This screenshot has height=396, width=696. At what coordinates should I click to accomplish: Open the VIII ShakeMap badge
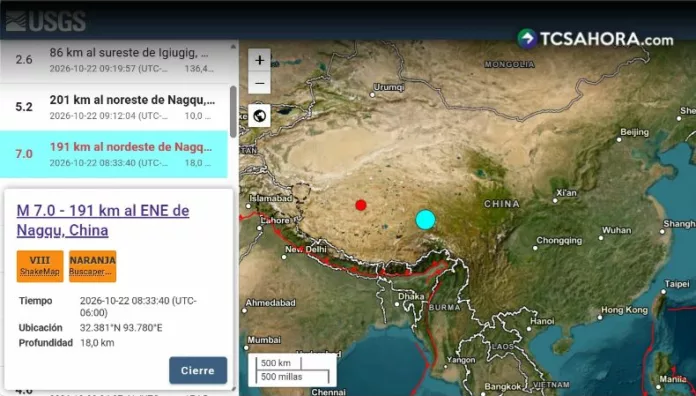[40, 266]
